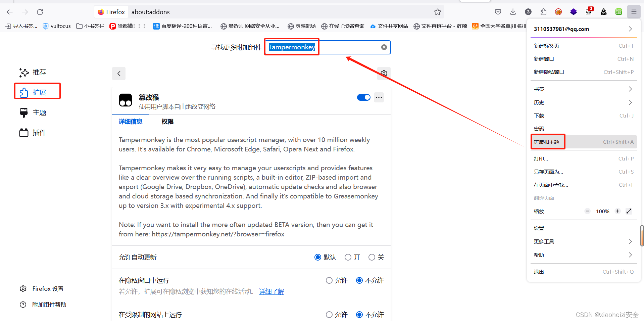The width and height of the screenshot is (644, 321).
Task: Expand the History submenu
Action: (x=584, y=102)
